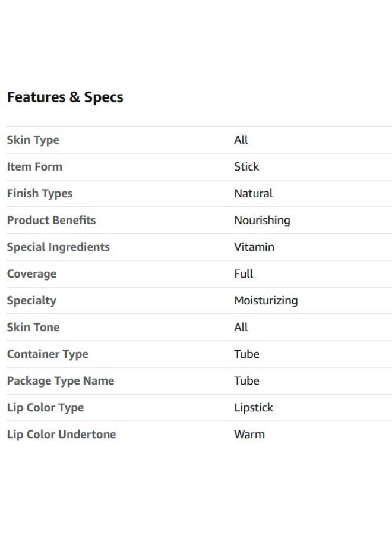Click the Moisturizing value
Viewport: 392px width, 535px height.
pos(266,301)
